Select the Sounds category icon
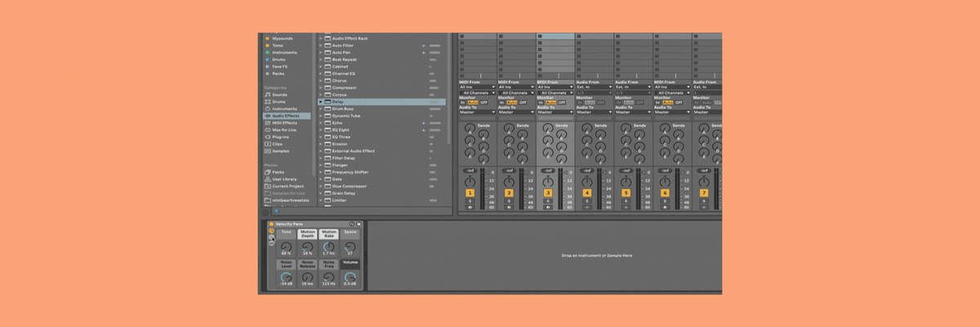 point(266,94)
